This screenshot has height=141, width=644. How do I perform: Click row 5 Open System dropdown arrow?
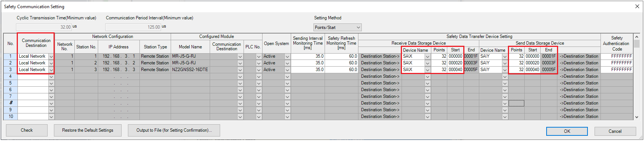287,83
